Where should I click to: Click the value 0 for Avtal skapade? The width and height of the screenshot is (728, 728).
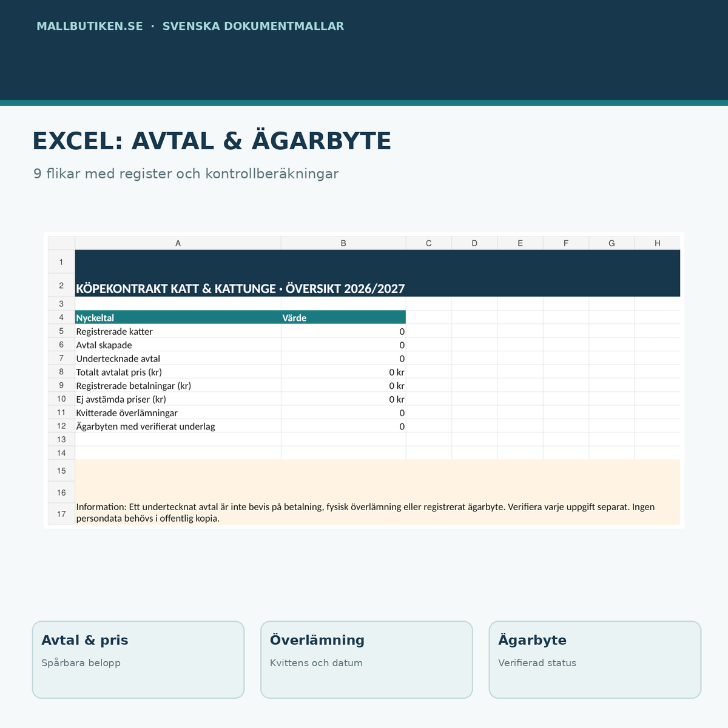pyautogui.click(x=343, y=345)
